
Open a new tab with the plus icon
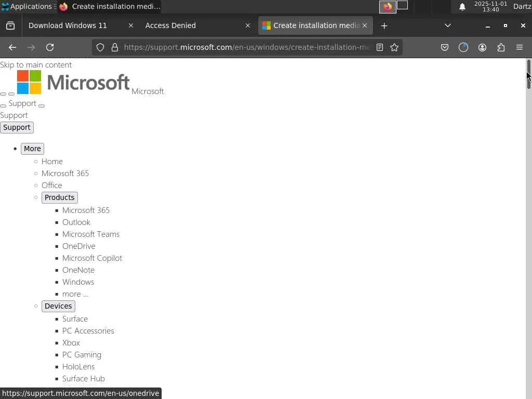(384, 26)
